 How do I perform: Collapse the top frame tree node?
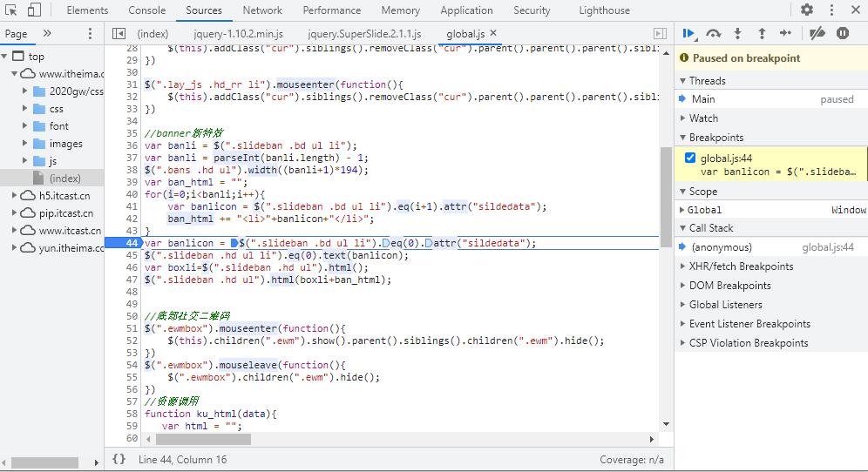point(4,56)
